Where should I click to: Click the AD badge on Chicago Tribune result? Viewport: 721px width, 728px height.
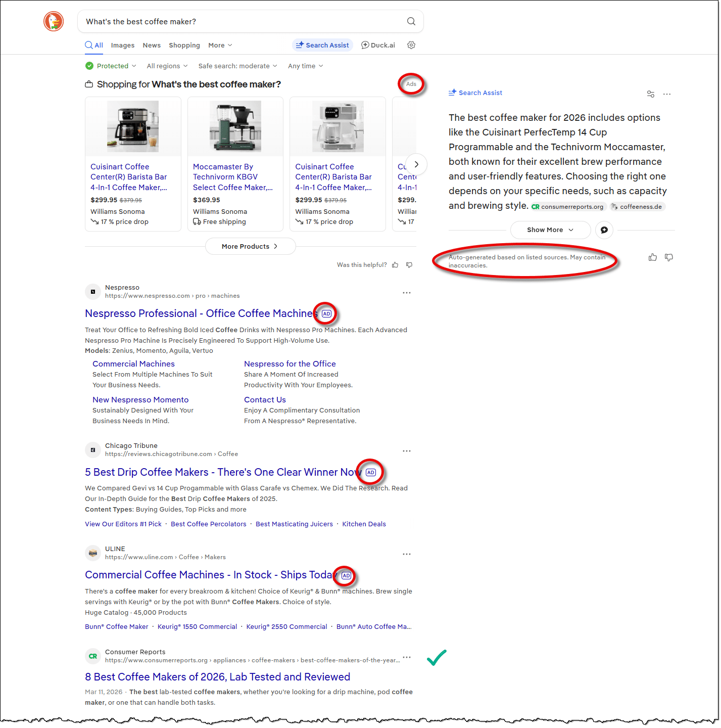[x=371, y=473]
